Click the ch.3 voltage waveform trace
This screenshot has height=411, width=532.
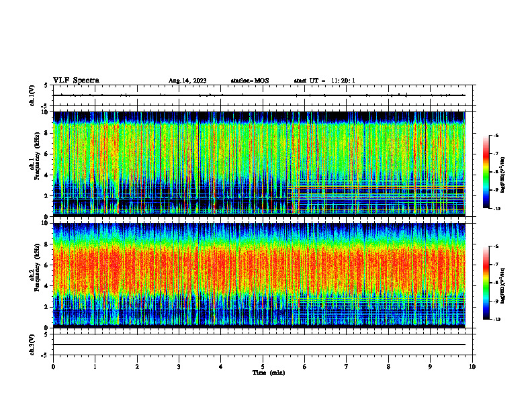[x=259, y=345]
